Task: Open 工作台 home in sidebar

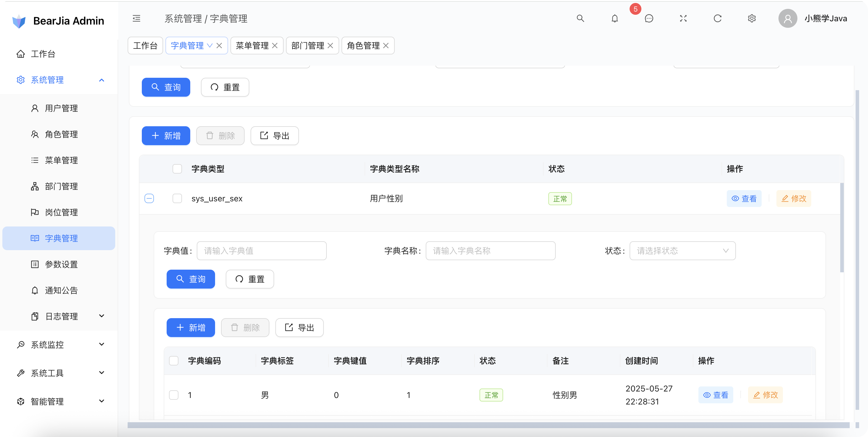Action: coord(59,54)
